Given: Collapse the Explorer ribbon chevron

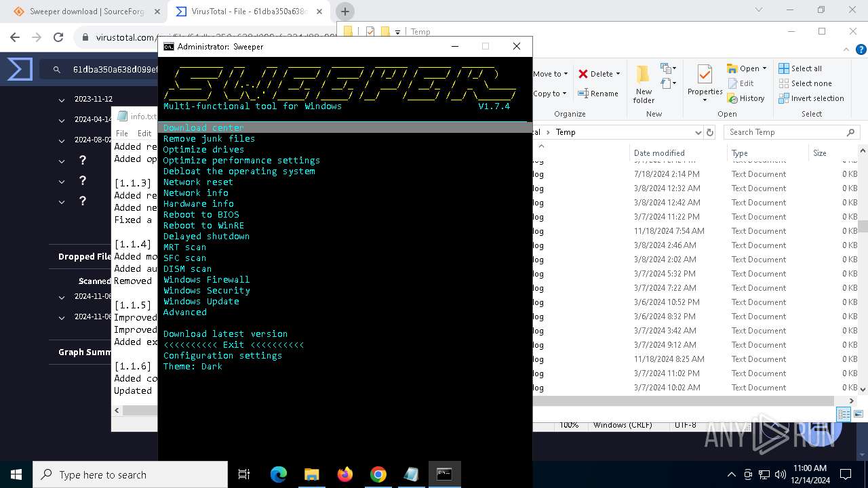Looking at the screenshot, I should pos(845,49).
